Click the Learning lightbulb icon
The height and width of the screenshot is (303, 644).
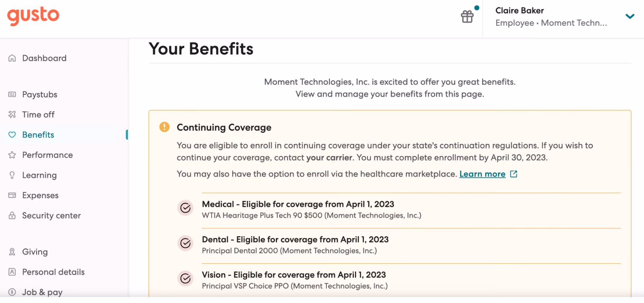point(12,175)
